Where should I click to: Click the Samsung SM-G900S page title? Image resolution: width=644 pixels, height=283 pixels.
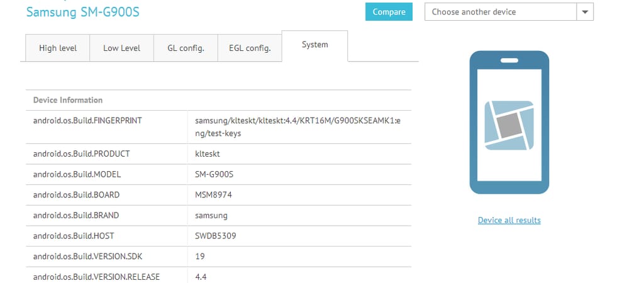[82, 12]
